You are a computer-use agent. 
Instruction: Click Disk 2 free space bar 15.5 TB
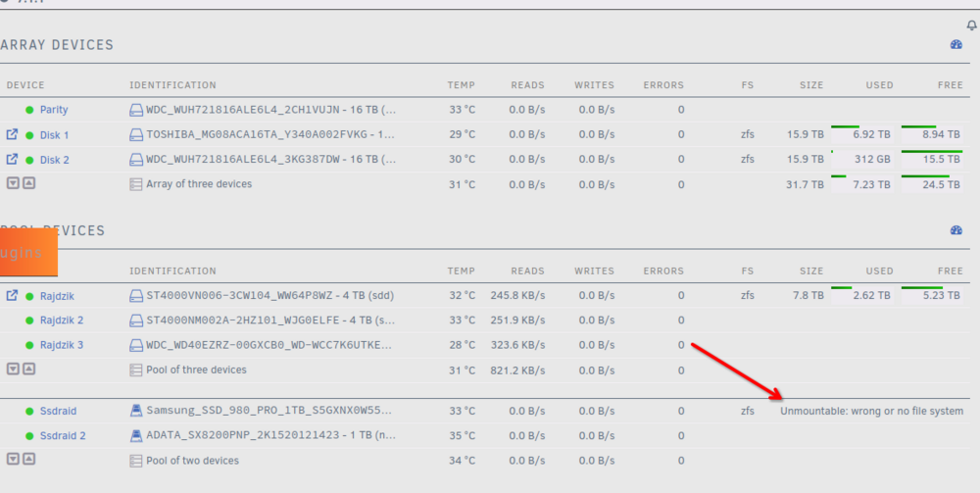pyautogui.click(x=932, y=159)
